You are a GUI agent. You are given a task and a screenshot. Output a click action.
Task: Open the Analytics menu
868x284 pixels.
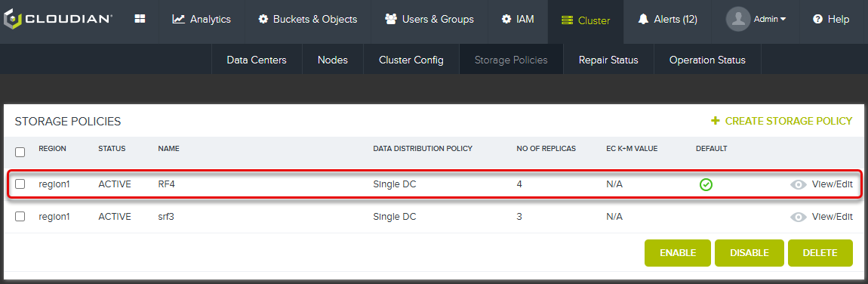202,20
